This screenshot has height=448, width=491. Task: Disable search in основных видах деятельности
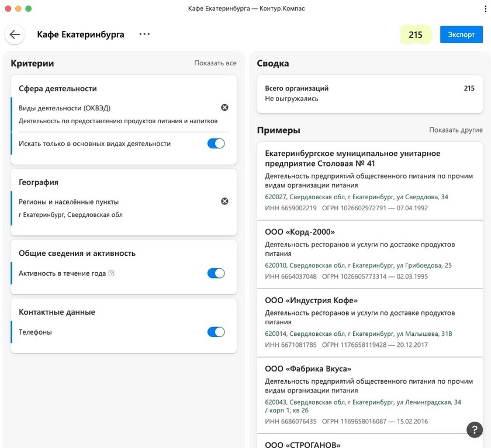click(x=216, y=143)
